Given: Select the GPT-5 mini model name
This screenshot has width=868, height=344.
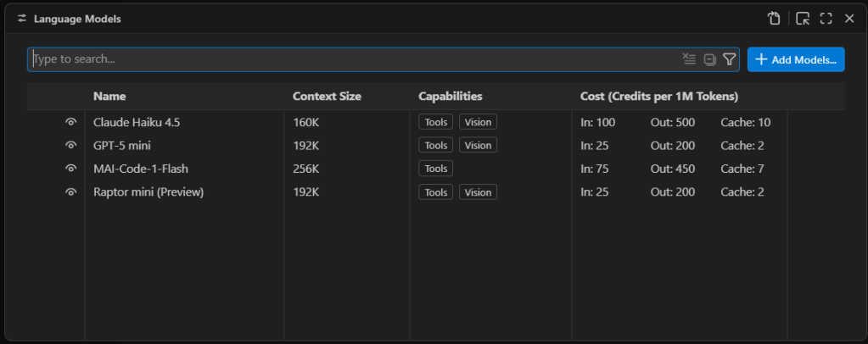Looking at the screenshot, I should pyautogui.click(x=122, y=146).
